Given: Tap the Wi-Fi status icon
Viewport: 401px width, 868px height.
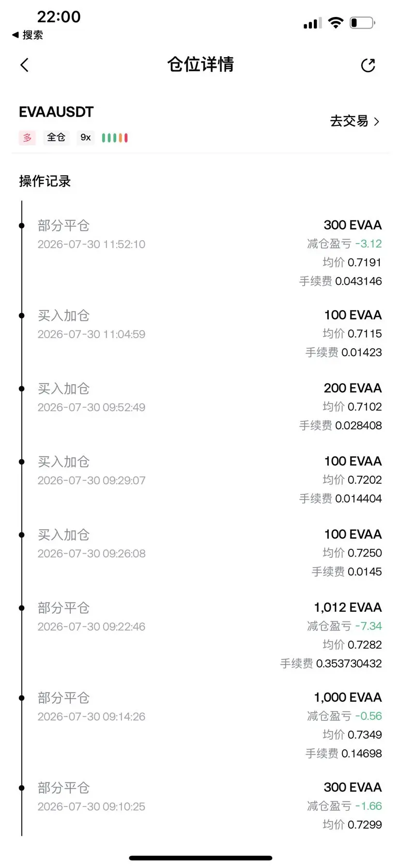Looking at the screenshot, I should [336, 22].
